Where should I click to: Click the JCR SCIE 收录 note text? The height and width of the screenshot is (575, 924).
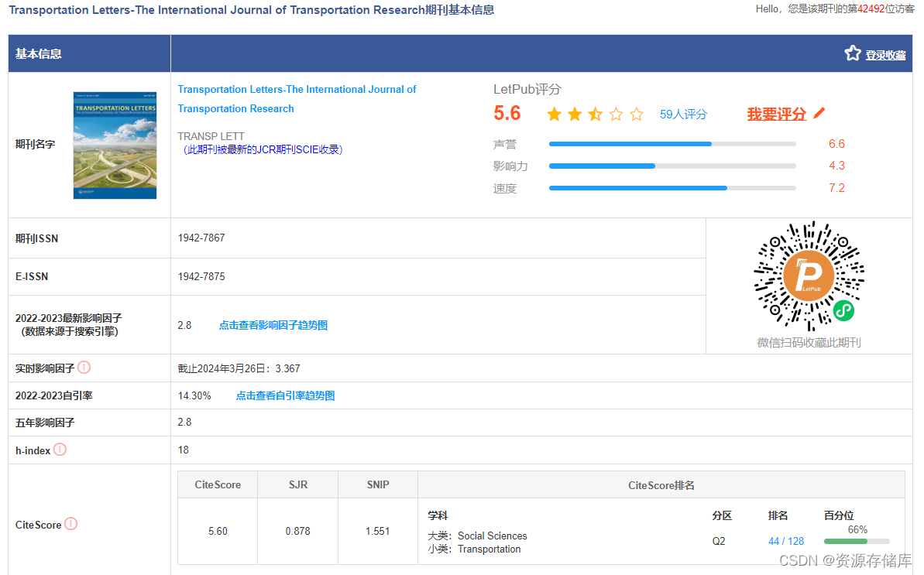261,149
